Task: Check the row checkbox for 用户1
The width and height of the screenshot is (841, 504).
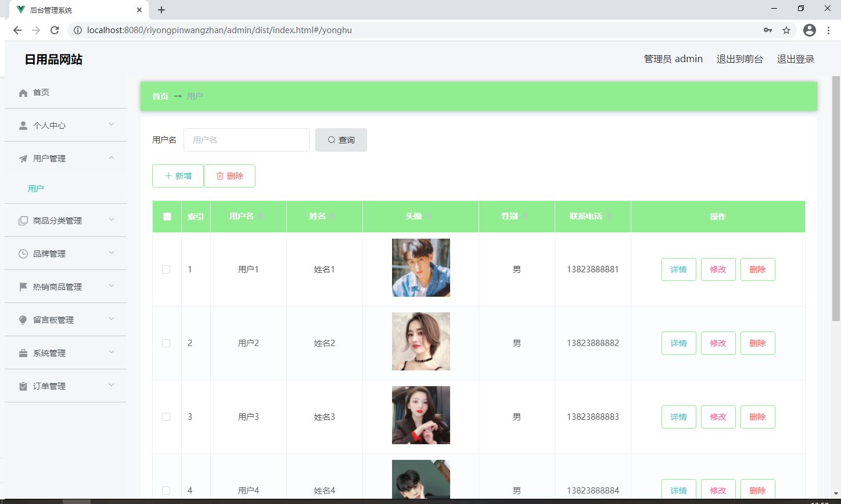Action: click(166, 269)
